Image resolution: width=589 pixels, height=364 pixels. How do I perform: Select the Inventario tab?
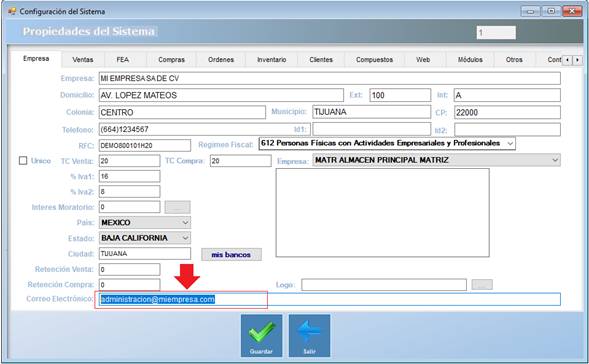[x=272, y=60]
